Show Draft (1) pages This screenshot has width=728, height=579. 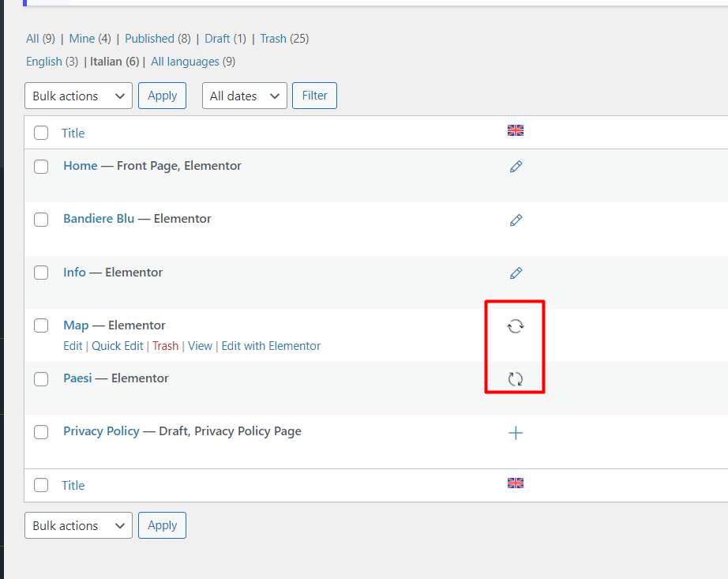(226, 39)
